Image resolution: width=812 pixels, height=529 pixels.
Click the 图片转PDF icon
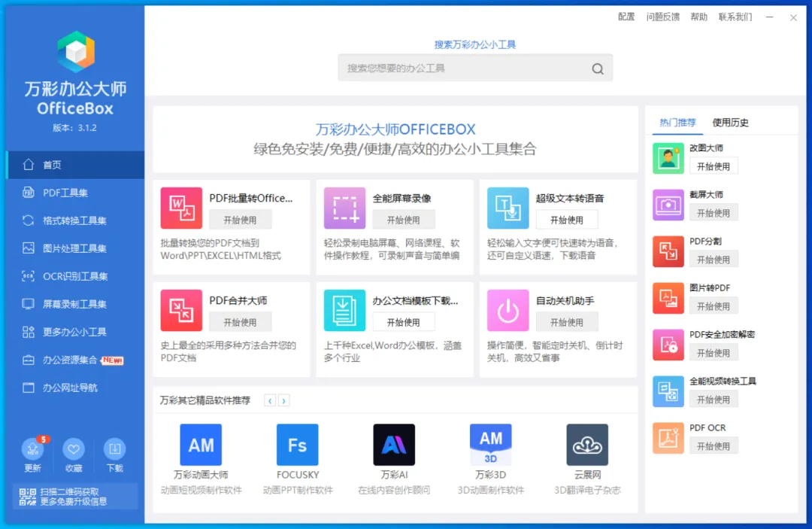point(668,298)
